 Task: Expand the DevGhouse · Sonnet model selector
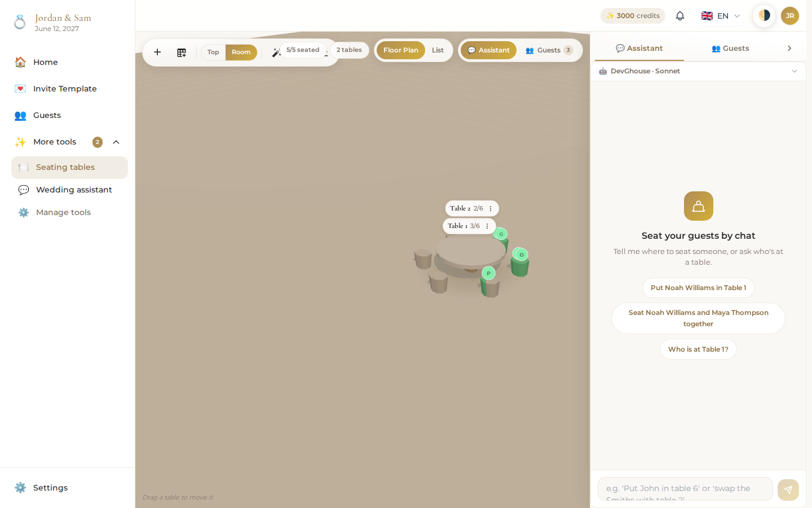coord(698,71)
